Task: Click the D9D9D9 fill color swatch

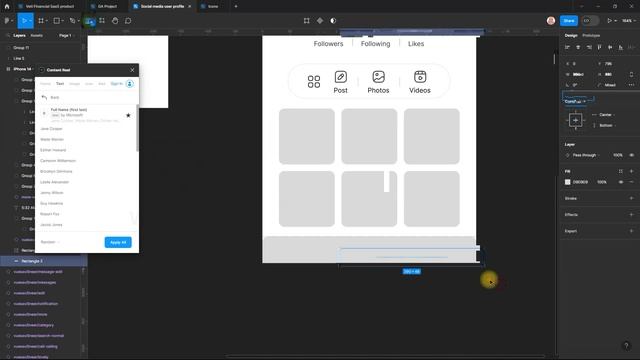Action: click(567, 182)
